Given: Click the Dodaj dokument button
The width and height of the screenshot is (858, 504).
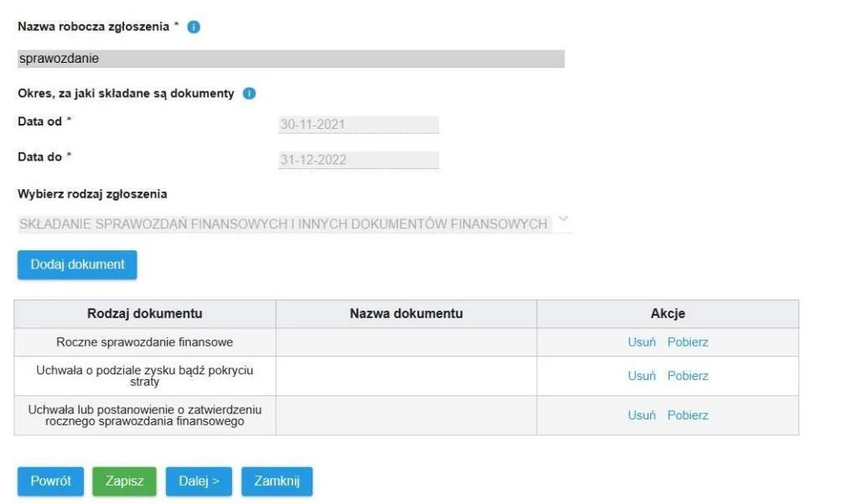Looking at the screenshot, I should [77, 265].
